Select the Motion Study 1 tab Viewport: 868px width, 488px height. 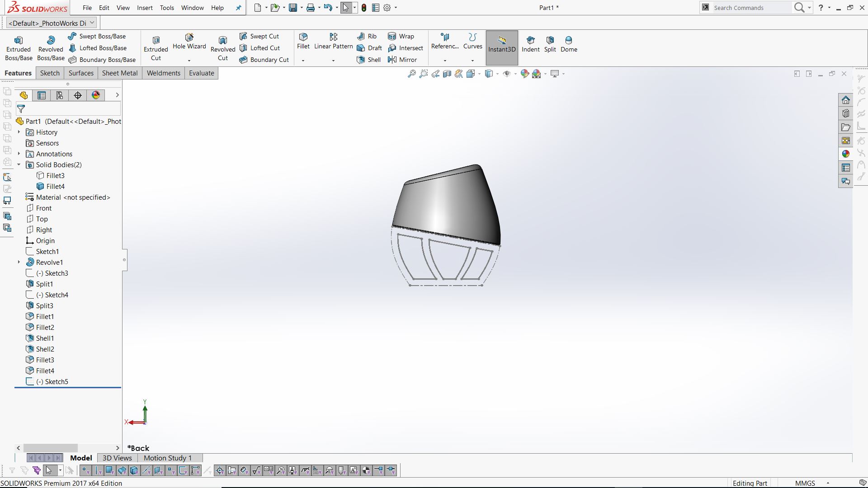[x=168, y=458]
